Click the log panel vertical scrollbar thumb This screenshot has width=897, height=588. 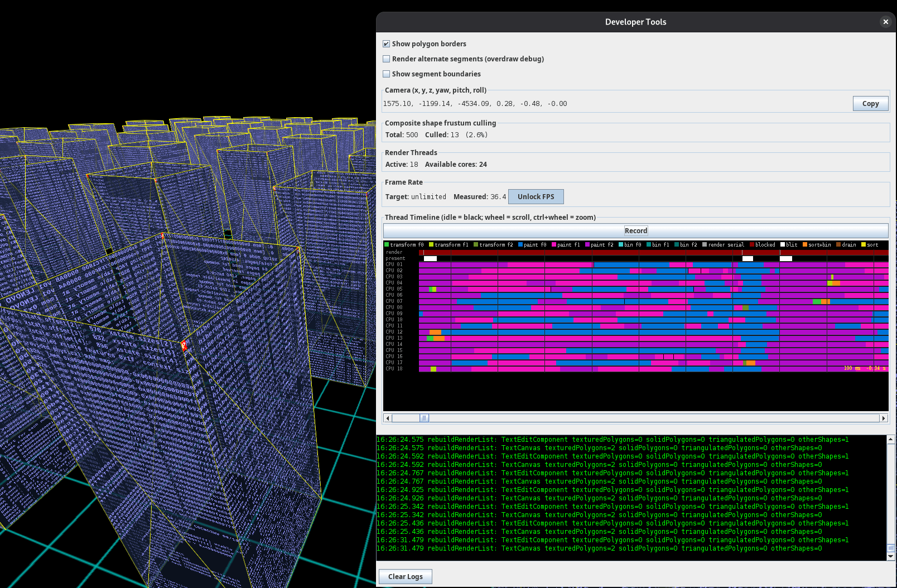[x=891, y=547]
